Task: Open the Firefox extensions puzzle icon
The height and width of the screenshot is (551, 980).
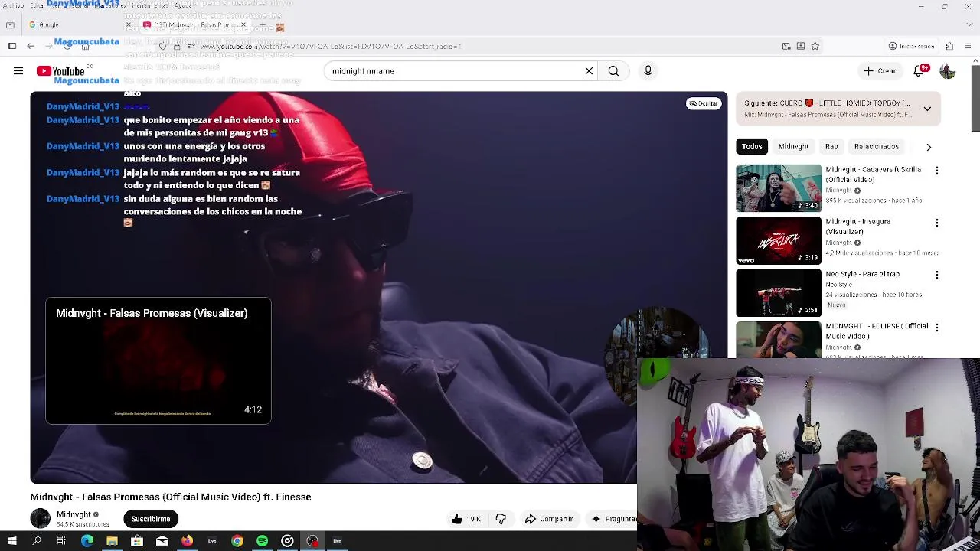Action: pos(949,46)
